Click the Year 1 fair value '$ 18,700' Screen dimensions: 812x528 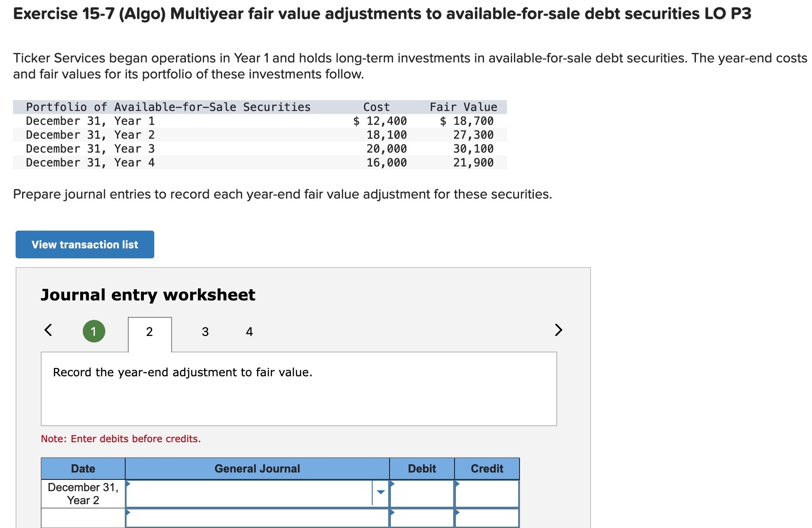[x=467, y=121]
